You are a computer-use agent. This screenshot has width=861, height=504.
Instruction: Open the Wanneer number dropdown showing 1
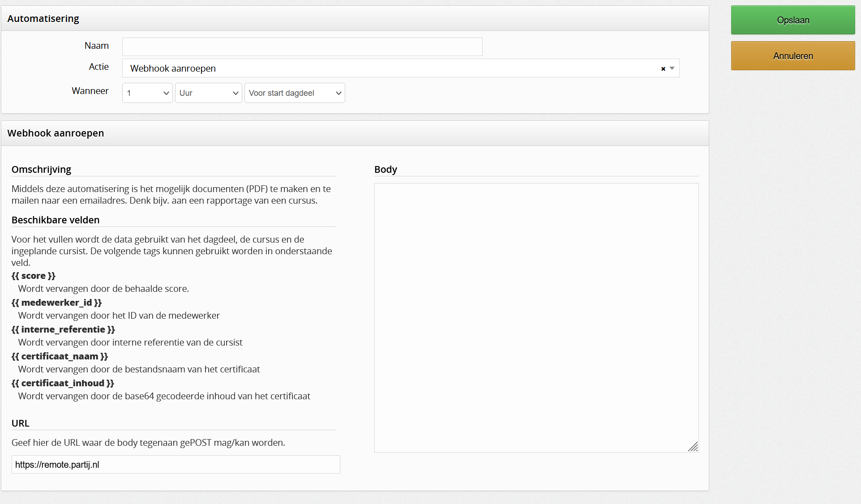[147, 93]
